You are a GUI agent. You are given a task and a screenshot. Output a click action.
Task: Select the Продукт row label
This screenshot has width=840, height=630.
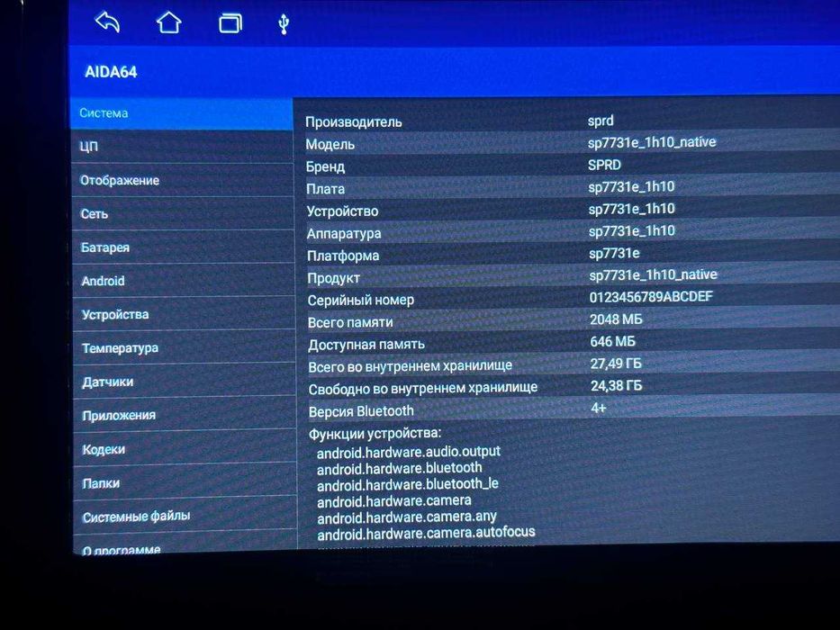333,278
